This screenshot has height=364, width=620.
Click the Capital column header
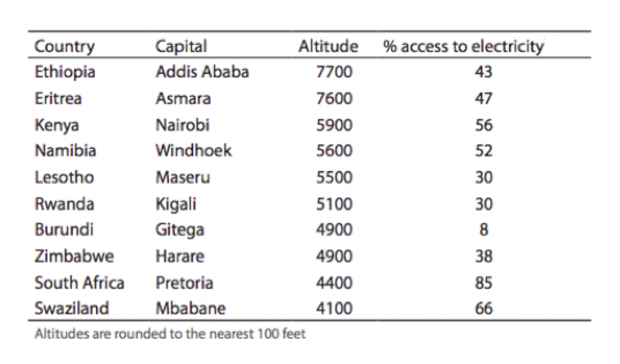click(181, 46)
